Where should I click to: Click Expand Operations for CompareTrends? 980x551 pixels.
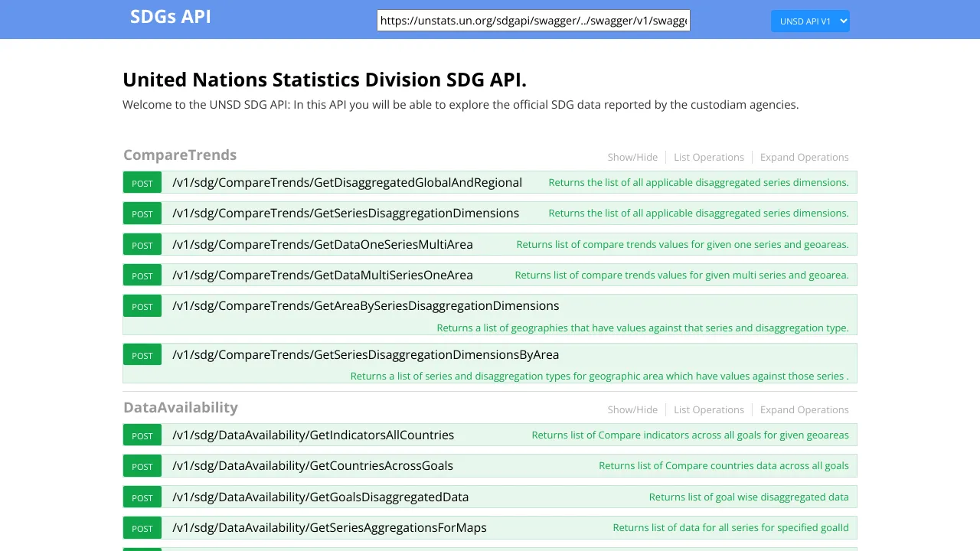[805, 157]
